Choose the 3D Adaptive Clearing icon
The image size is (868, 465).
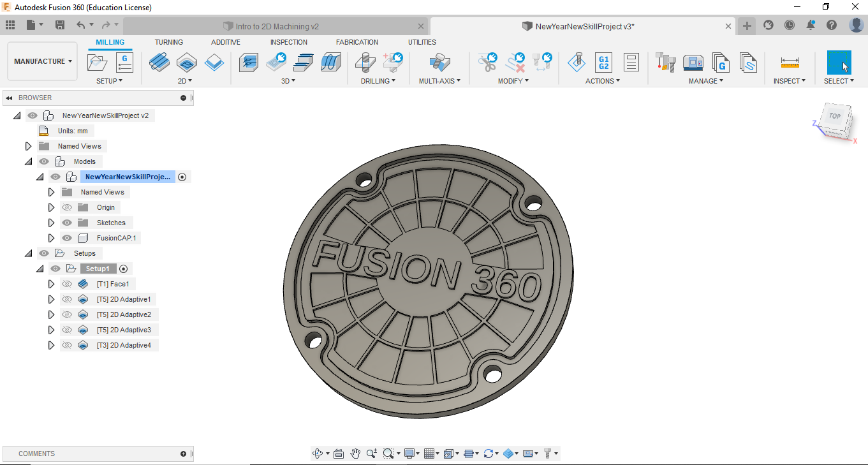pyautogui.click(x=249, y=63)
